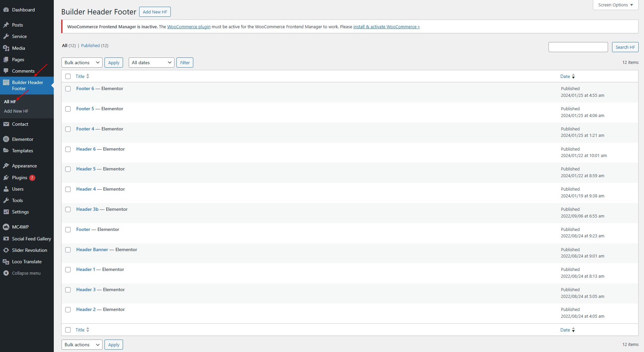
Task: Switch to the Published filter tab
Action: click(x=90, y=45)
